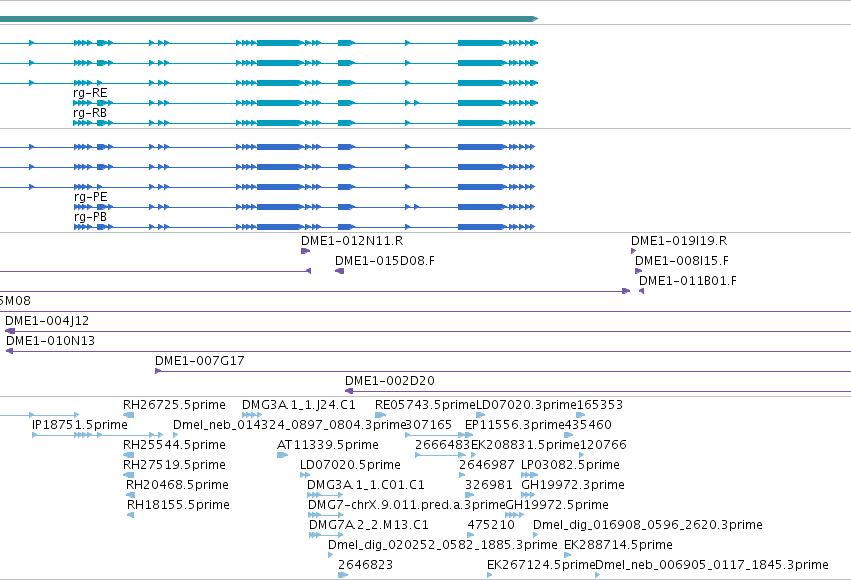Image resolution: width=851 pixels, height=580 pixels.
Task: Click the DME1-002D20 purple arrowhead
Action: (349, 391)
